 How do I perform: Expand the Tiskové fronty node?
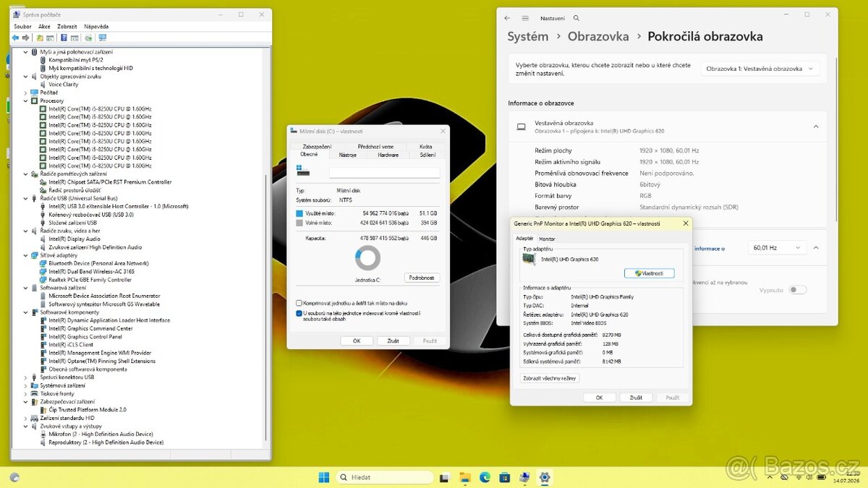point(26,393)
